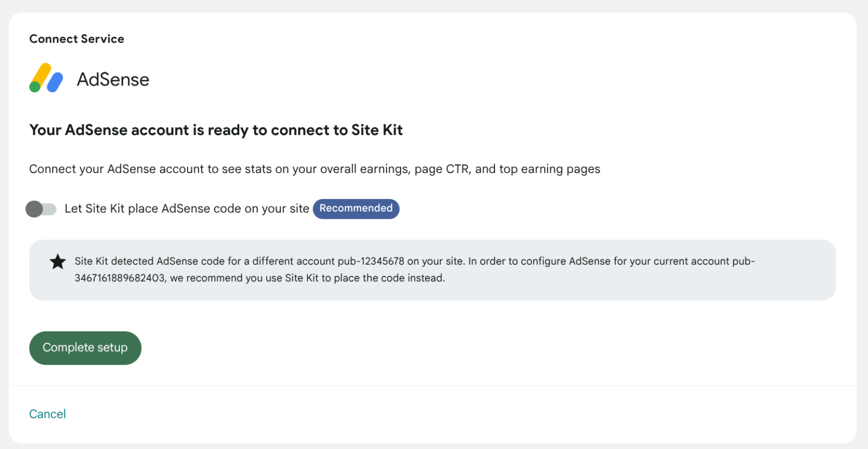The height and width of the screenshot is (449, 868).
Task: Select the Connect Service header
Action: [76, 38]
